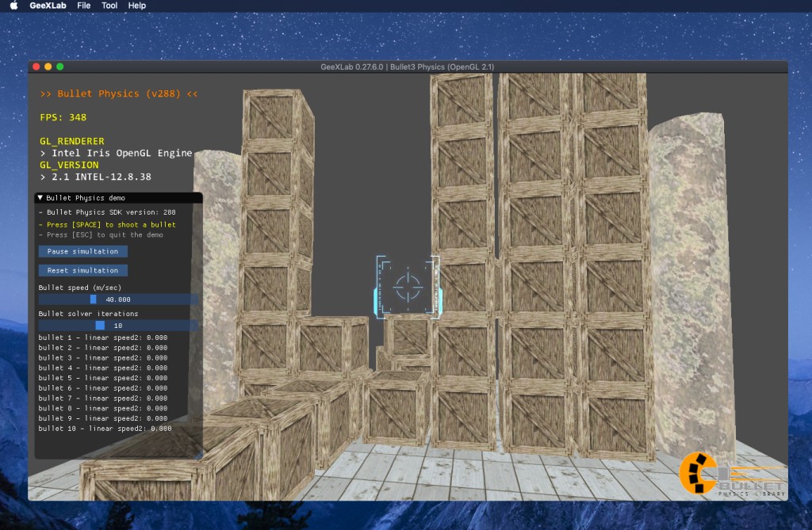Click the 'Intel Iris OpenGL Engine' text

pos(122,153)
